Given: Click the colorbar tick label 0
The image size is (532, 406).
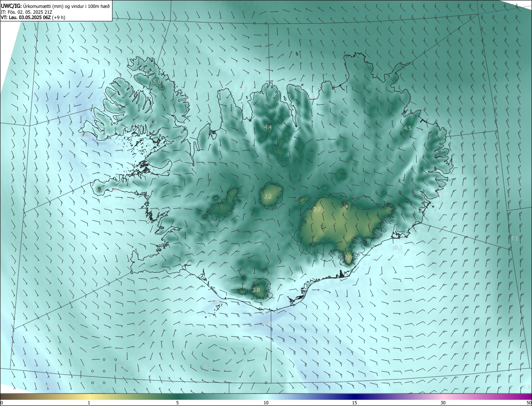Looking at the screenshot, I should 2,403.
